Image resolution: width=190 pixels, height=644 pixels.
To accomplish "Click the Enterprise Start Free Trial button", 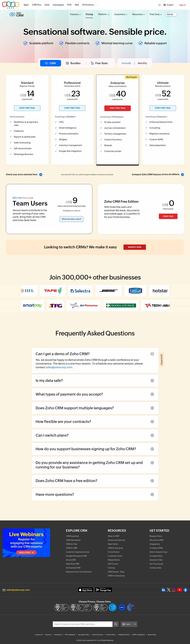I will click(x=118, y=108).
